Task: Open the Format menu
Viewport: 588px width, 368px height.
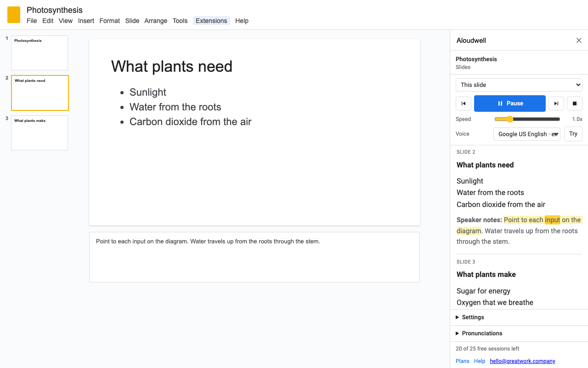Action: click(110, 21)
